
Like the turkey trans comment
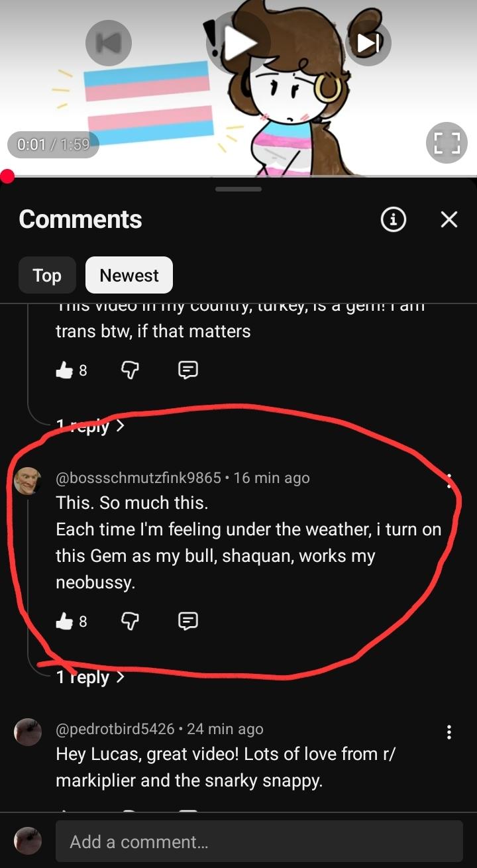(64, 370)
